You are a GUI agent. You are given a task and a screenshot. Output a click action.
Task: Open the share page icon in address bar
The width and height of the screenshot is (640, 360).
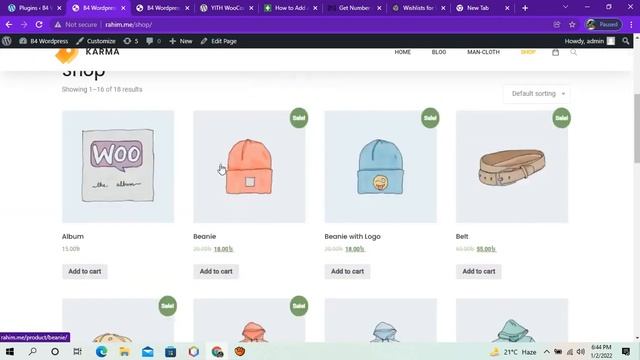coord(557,24)
